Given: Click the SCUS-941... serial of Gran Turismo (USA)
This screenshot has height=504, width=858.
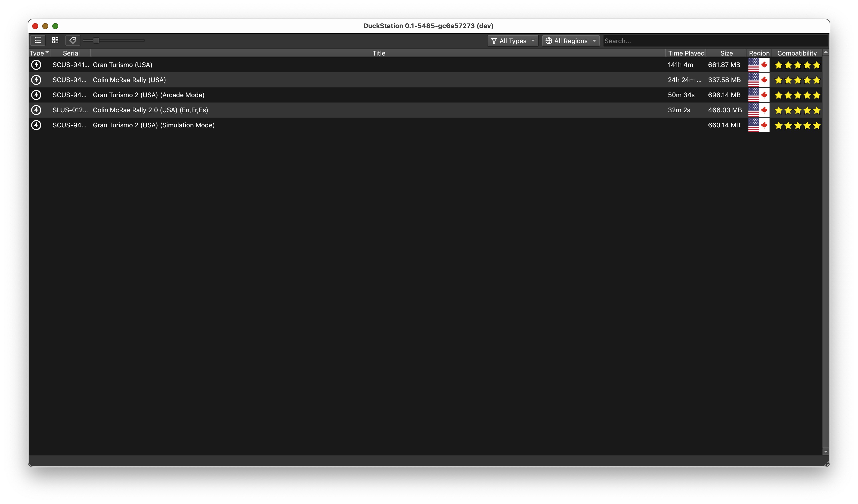Looking at the screenshot, I should (x=71, y=65).
